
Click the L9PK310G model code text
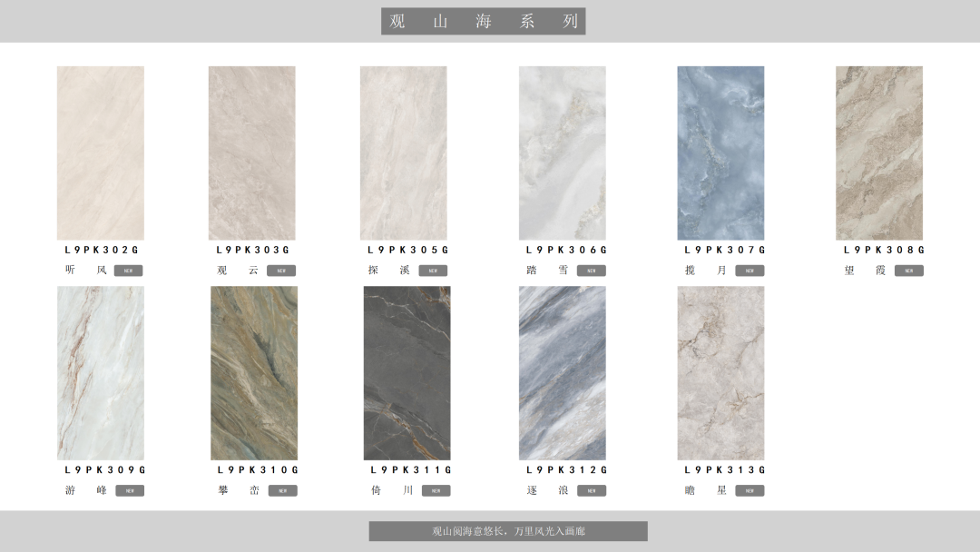(258, 470)
